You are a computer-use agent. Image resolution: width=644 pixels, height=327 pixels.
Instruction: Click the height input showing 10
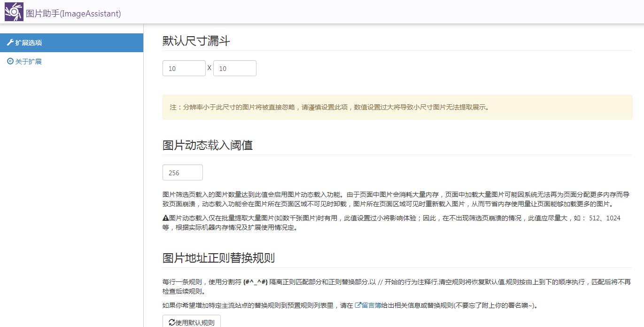pos(235,68)
